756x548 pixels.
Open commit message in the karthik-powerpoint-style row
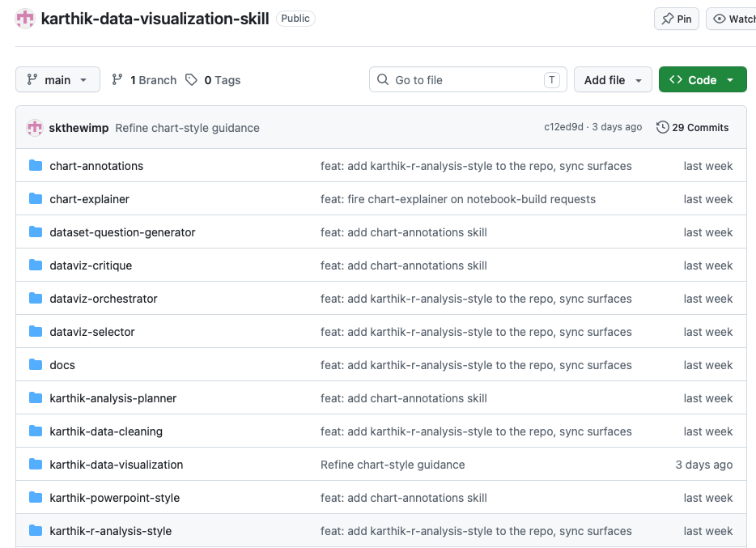(404, 498)
